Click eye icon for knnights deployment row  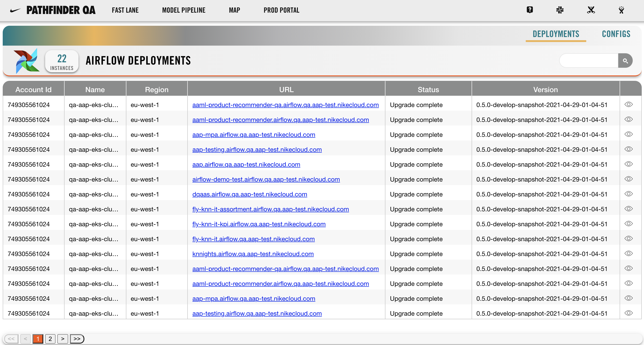click(628, 253)
